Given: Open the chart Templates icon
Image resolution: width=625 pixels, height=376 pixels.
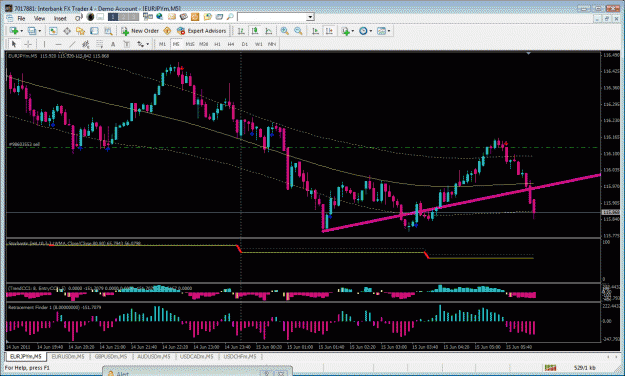Looking at the screenshot, I should tap(381, 31).
